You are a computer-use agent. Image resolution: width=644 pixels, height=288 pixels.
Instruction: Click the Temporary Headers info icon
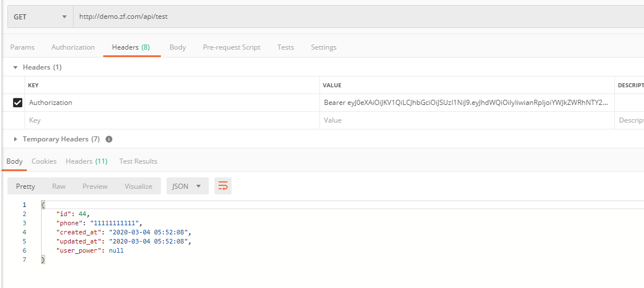[109, 139]
